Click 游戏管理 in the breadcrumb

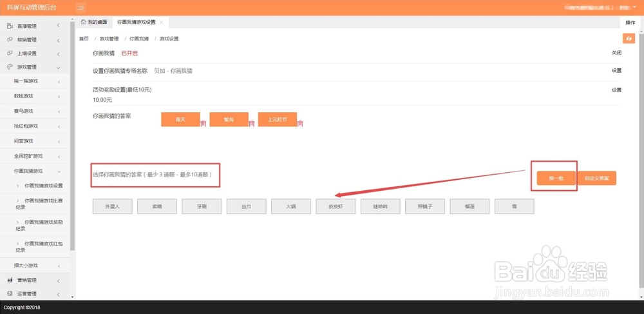tap(109, 39)
